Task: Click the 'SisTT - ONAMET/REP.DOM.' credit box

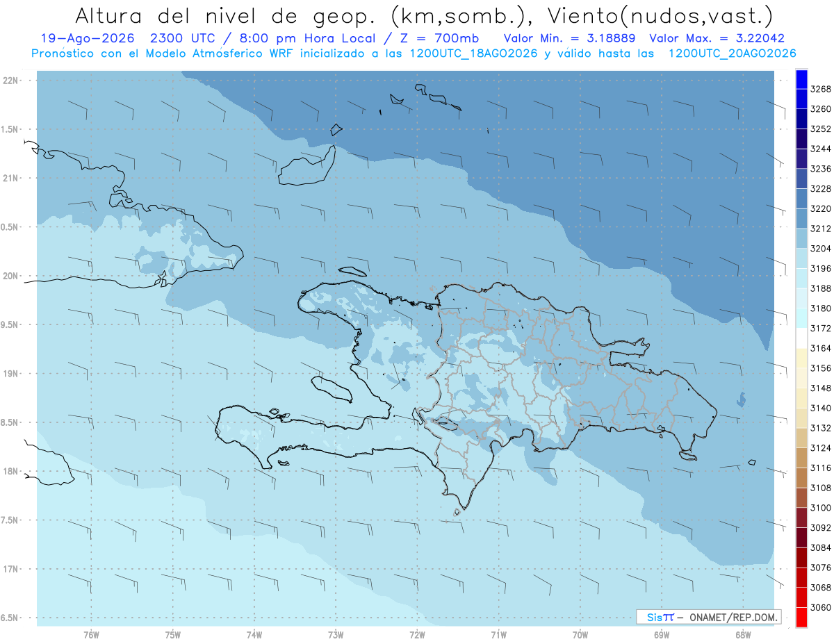Action: tap(708, 617)
